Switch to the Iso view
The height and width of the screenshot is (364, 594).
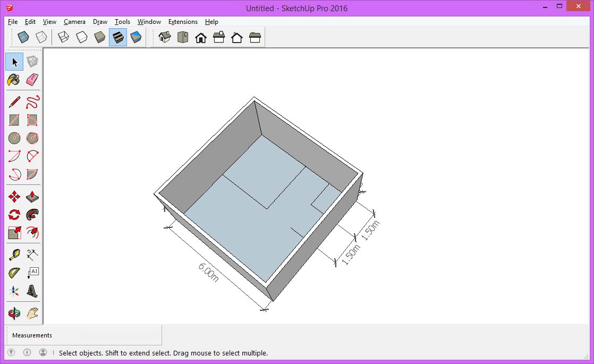click(165, 37)
